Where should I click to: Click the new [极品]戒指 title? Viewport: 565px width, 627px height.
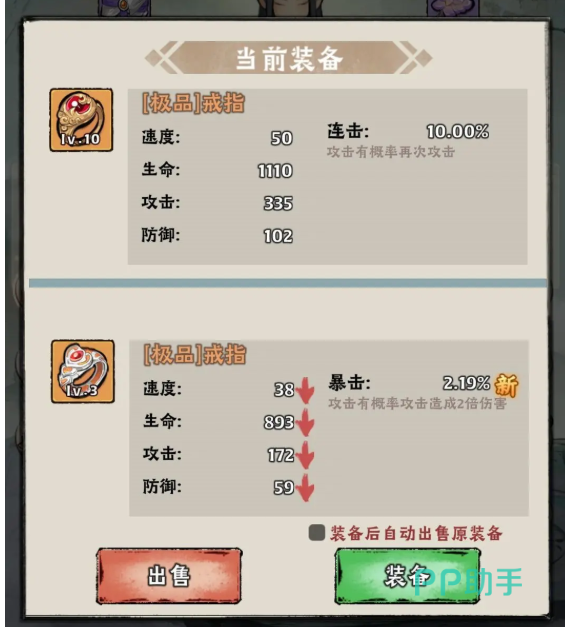195,354
